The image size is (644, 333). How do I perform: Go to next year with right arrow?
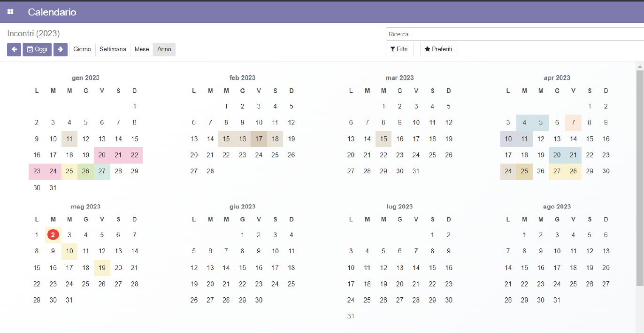(60, 49)
